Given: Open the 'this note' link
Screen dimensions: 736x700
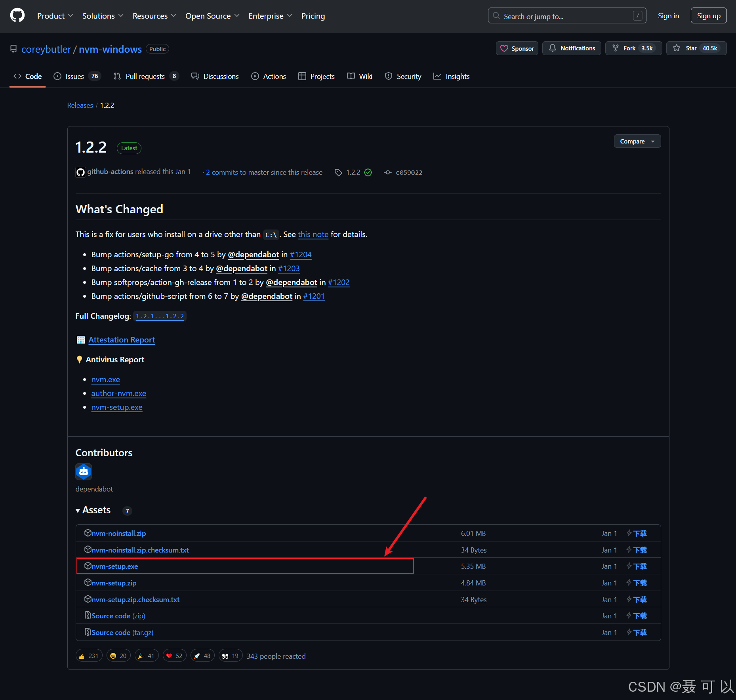Looking at the screenshot, I should click(313, 234).
